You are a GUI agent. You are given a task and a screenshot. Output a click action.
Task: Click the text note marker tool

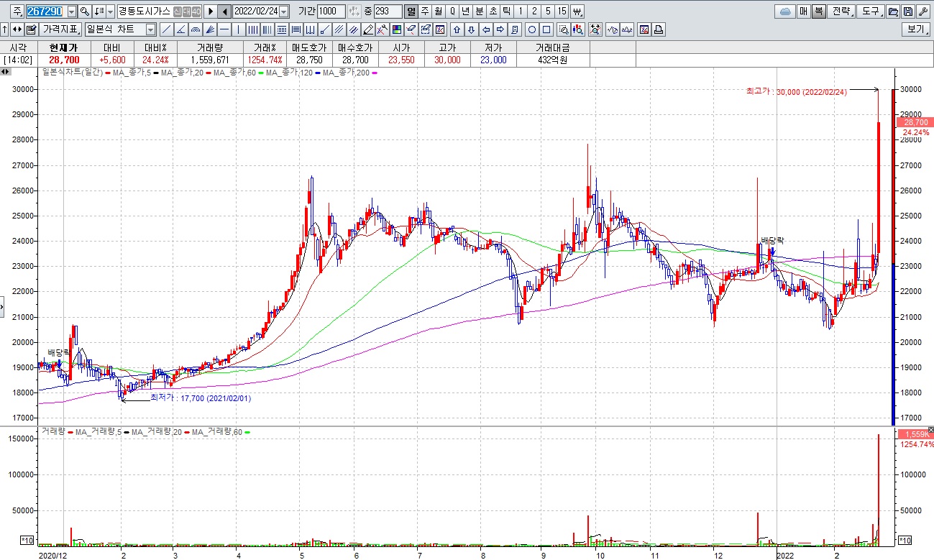514,29
